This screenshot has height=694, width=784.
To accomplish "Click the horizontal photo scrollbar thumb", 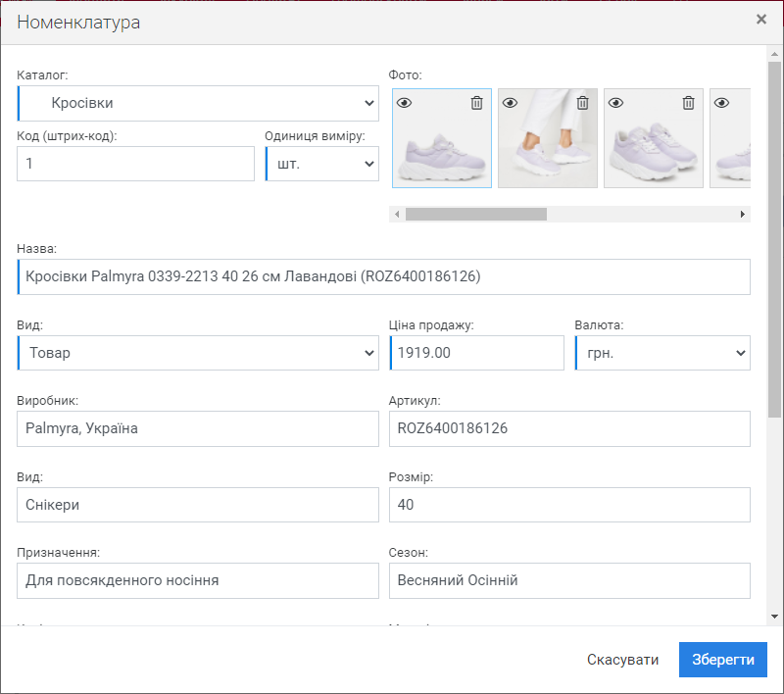I will pyautogui.click(x=476, y=214).
